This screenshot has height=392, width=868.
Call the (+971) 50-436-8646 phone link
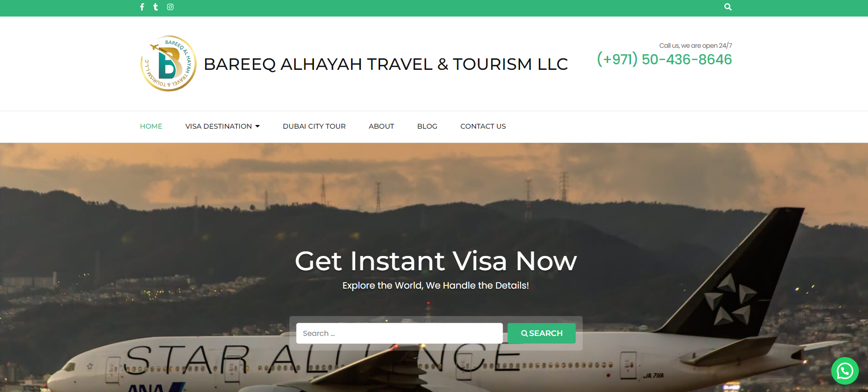[x=664, y=59]
